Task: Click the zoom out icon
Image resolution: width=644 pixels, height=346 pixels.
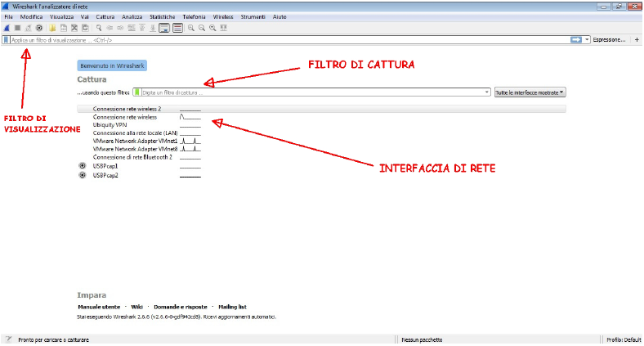Action: (x=202, y=28)
